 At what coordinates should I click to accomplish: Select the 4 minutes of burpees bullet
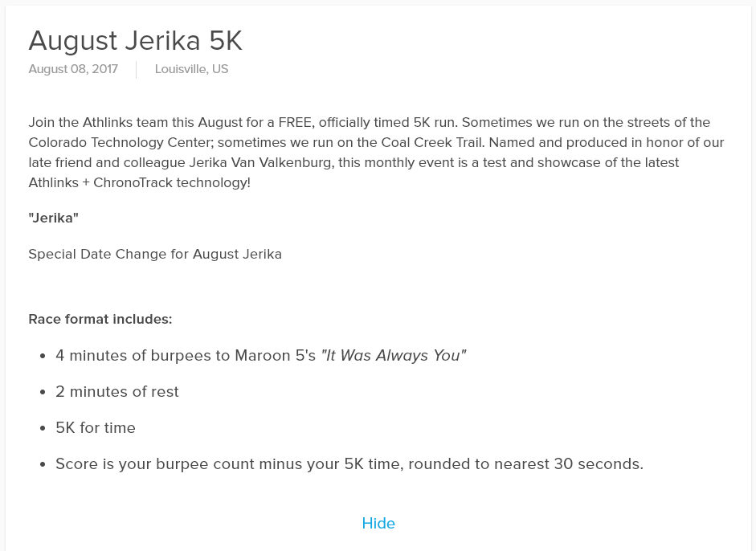tap(261, 355)
